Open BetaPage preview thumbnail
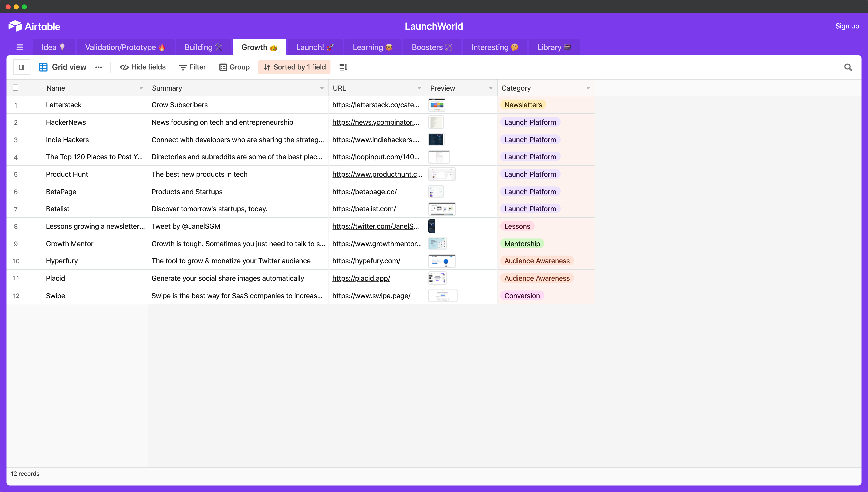The height and width of the screenshot is (492, 868). click(x=435, y=192)
